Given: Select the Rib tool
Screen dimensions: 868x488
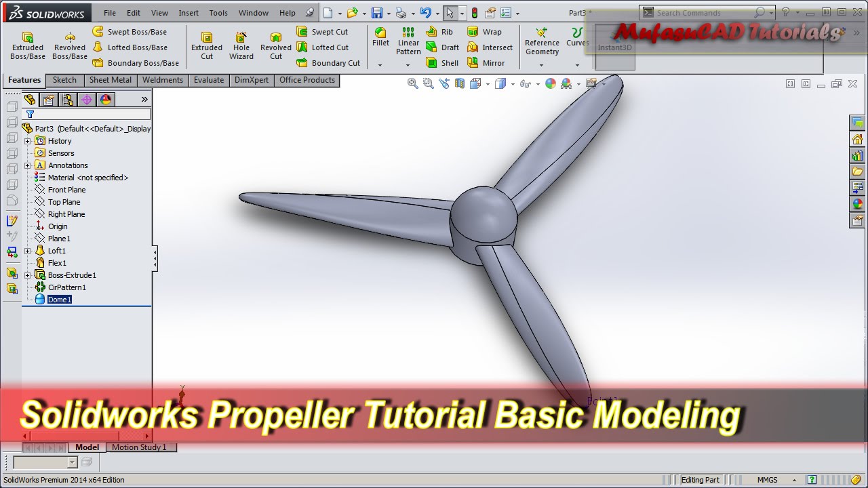Looking at the screenshot, I should pos(439,32).
